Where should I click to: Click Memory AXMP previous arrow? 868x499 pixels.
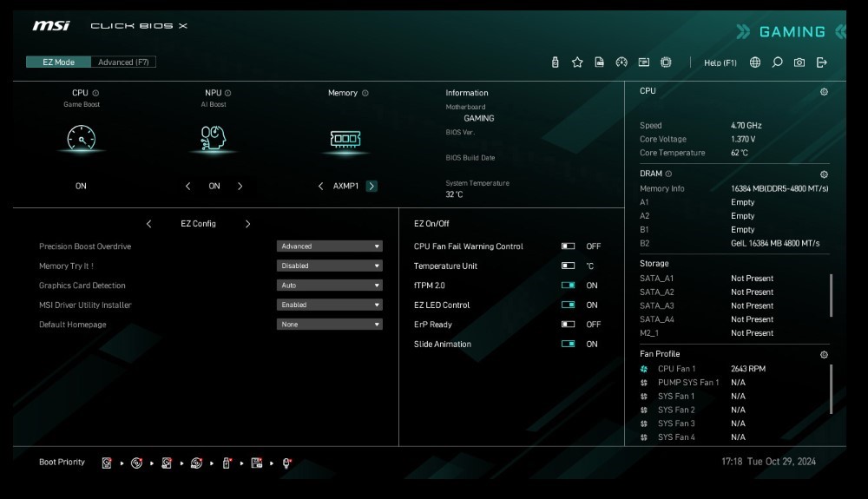(320, 187)
